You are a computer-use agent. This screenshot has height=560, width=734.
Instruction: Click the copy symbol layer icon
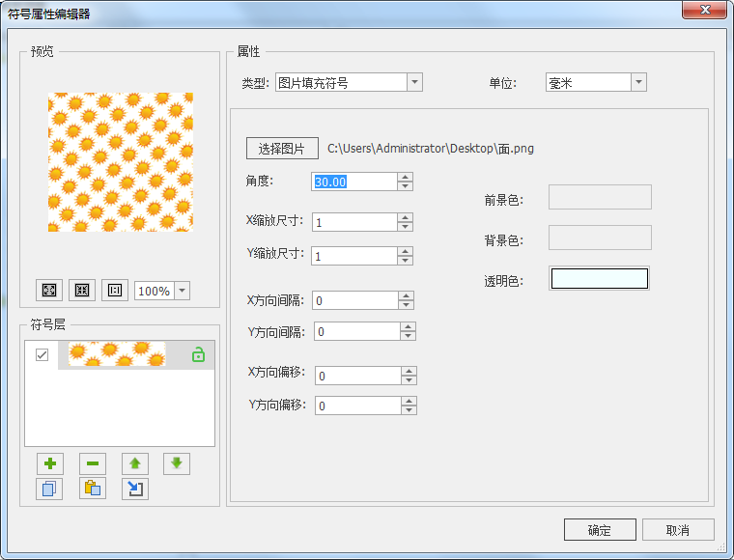click(49, 489)
